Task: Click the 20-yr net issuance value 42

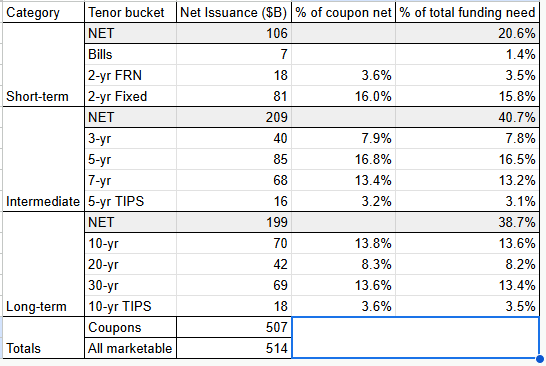Action: (x=234, y=264)
